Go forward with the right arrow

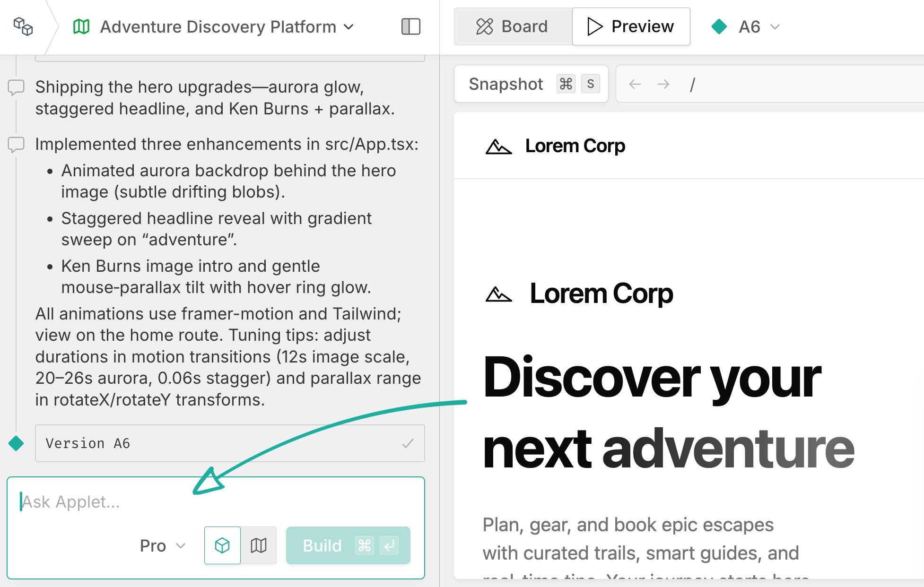click(663, 84)
